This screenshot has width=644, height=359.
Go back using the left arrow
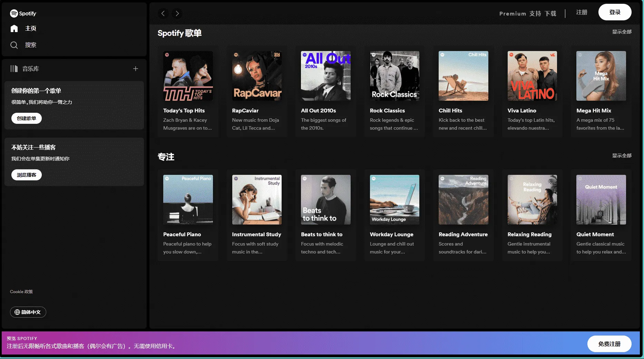[x=163, y=13]
